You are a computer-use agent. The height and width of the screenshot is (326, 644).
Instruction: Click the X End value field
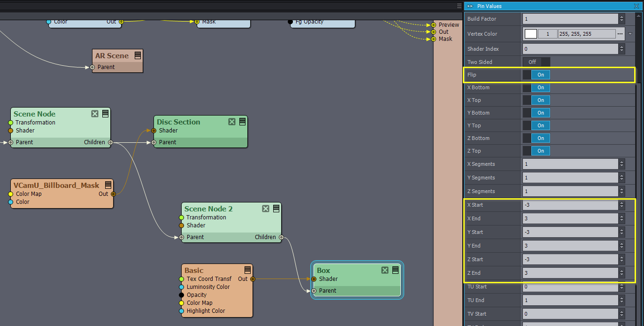click(x=570, y=218)
